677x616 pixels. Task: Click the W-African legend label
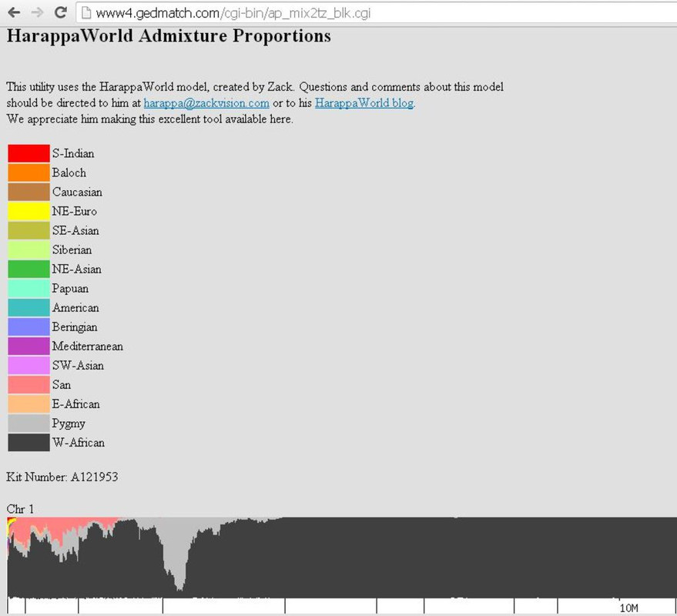coord(79,443)
